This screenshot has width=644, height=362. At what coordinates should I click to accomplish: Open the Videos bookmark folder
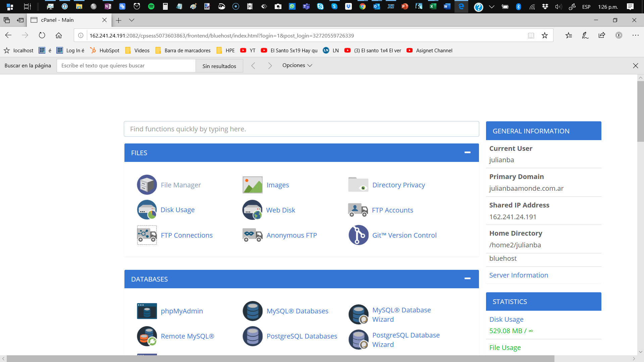tap(137, 50)
